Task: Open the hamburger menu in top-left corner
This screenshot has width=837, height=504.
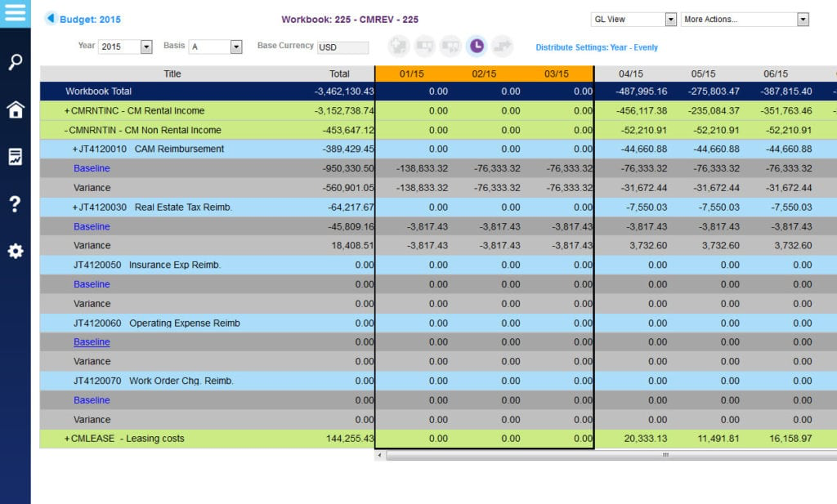Action: pyautogui.click(x=15, y=14)
